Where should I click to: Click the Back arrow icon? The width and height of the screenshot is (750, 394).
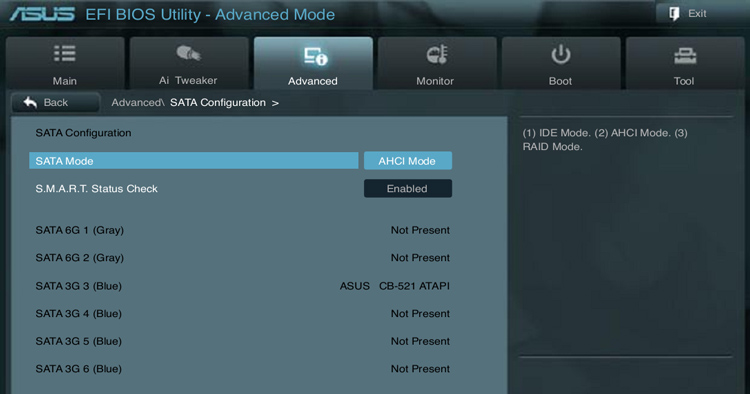[30, 102]
